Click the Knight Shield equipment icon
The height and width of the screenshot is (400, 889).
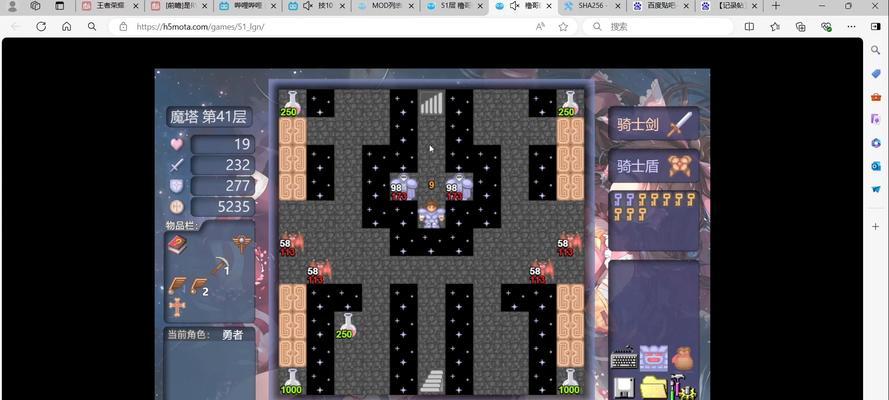coord(679,165)
